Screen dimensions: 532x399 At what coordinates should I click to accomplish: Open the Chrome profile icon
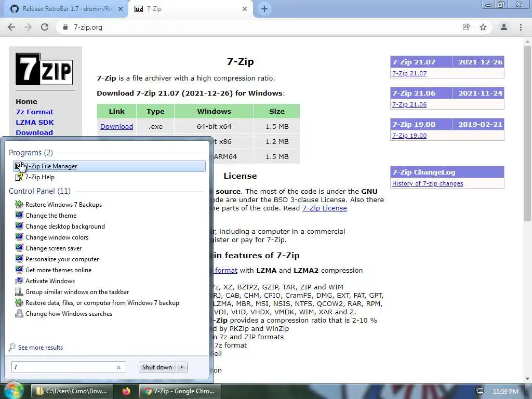point(504,27)
